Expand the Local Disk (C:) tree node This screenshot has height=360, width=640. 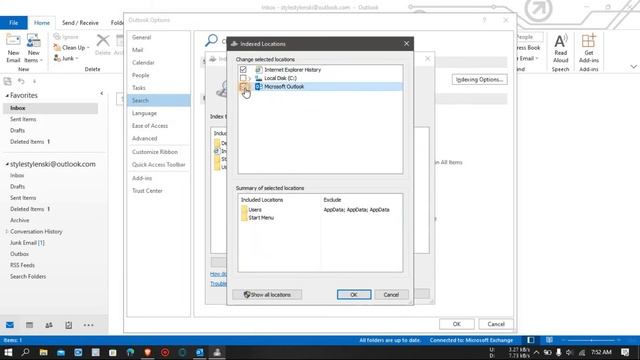tap(250, 78)
